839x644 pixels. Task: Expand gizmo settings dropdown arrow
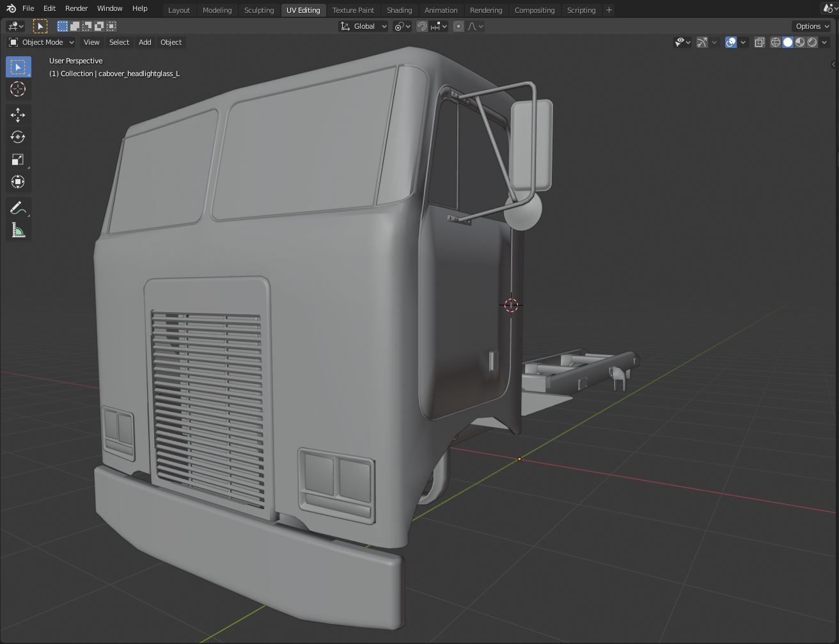coord(714,42)
